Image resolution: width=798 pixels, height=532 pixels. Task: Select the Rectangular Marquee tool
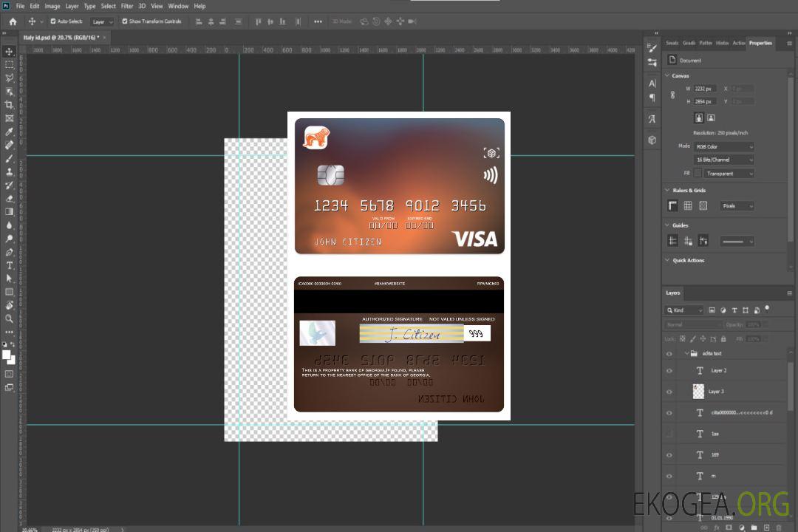coord(9,65)
